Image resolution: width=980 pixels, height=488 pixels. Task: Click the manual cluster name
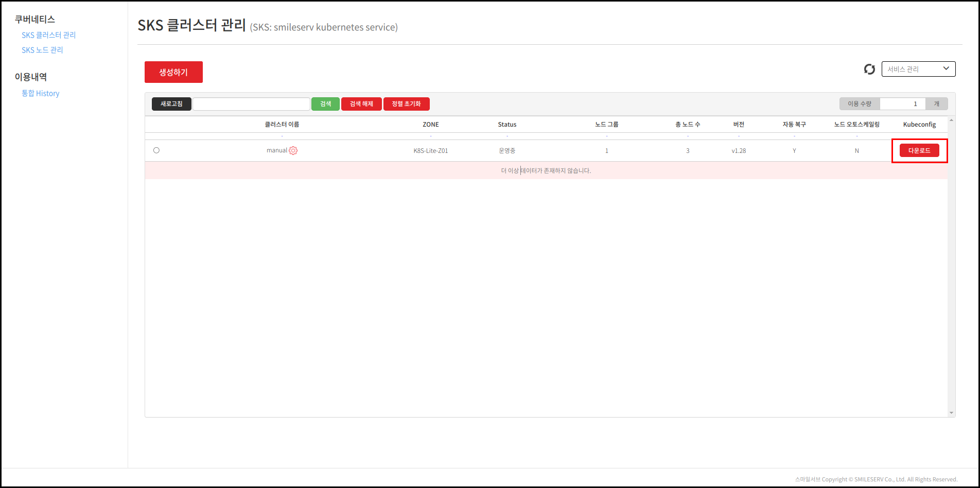point(277,150)
